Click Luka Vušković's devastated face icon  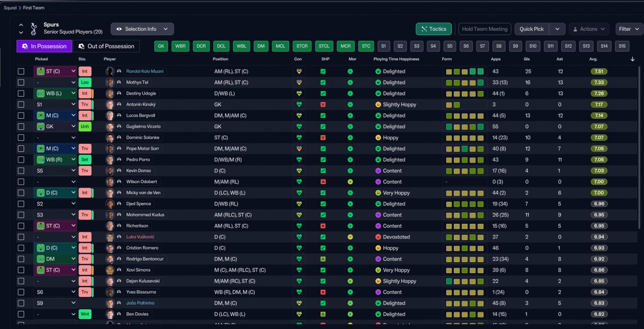(x=378, y=237)
